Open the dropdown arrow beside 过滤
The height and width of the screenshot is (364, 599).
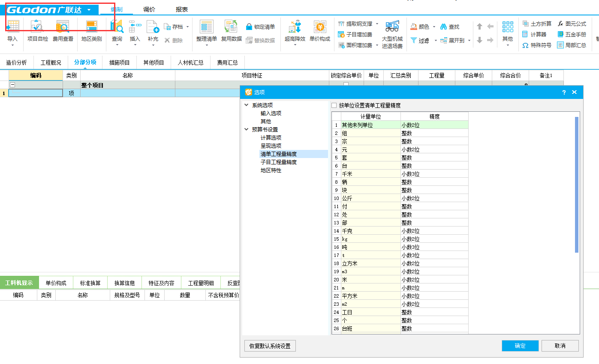[436, 40]
